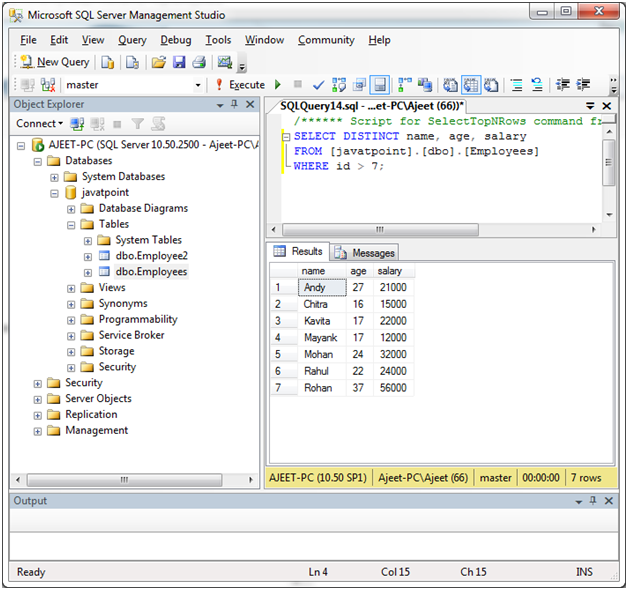The image size is (628, 590).
Task: Click Connect Object Explorer icon
Action: click(x=77, y=124)
